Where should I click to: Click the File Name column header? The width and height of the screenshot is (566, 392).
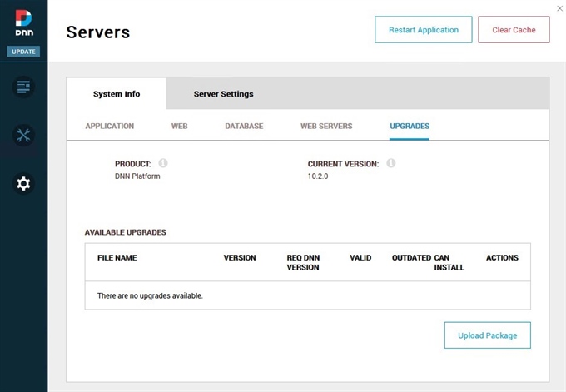click(x=117, y=258)
